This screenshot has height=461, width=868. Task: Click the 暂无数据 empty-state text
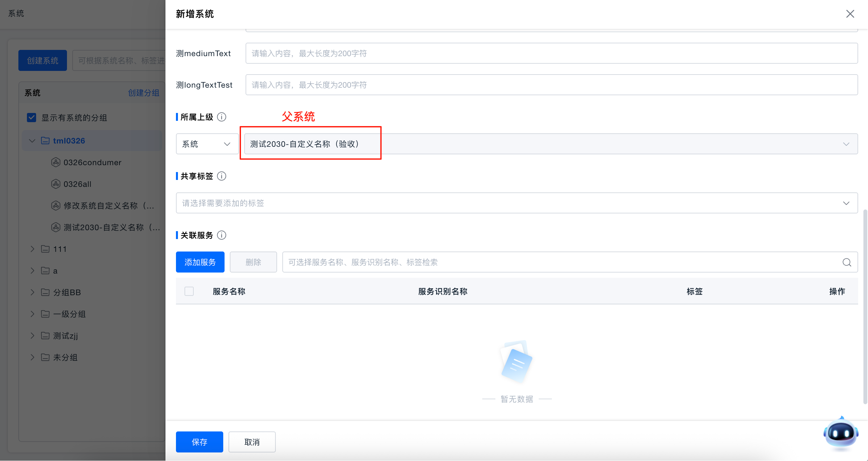coord(516,399)
